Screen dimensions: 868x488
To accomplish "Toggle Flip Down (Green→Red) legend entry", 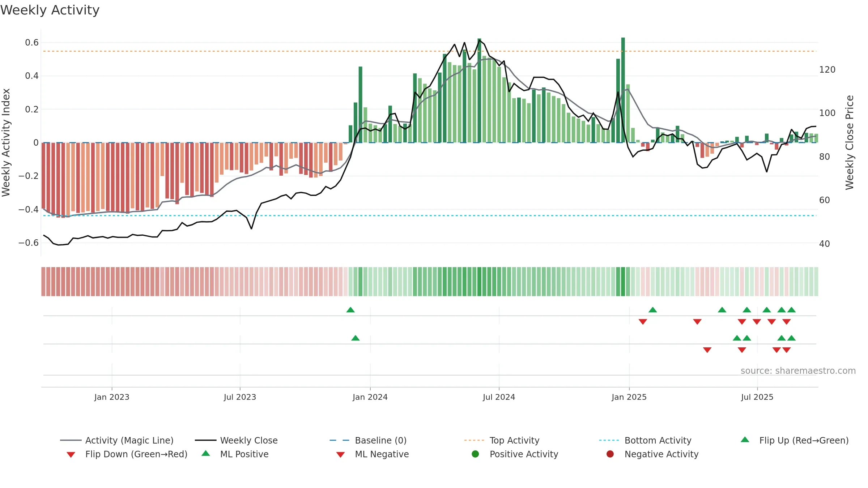I will 127,454.
